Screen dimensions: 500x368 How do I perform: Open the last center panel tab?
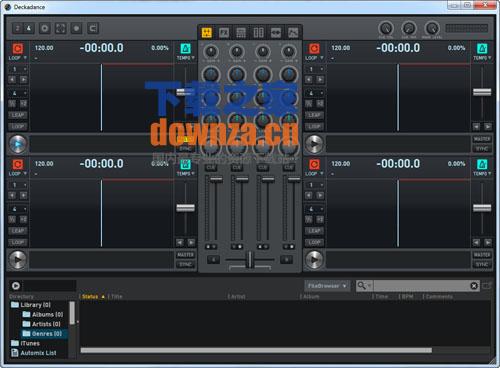(x=293, y=33)
